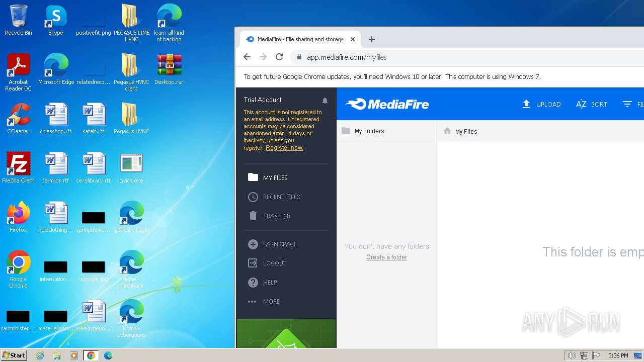The height and width of the screenshot is (362, 644).
Task: Select 'learn all kind of hacking' shortcut
Action: pyautogui.click(x=169, y=23)
